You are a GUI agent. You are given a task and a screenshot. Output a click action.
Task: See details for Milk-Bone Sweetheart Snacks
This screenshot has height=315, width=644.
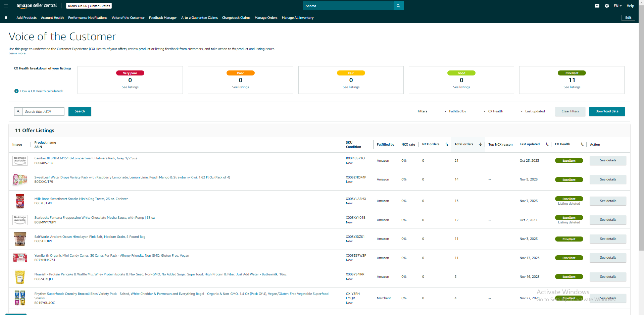click(608, 201)
